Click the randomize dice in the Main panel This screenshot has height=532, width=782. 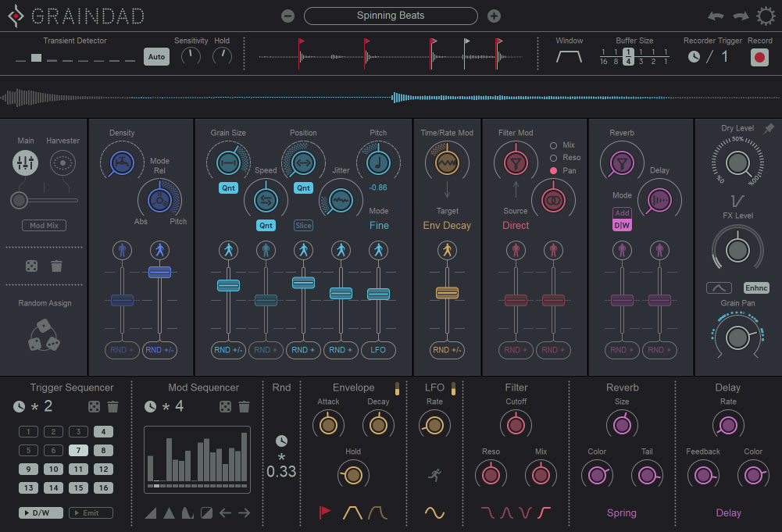click(x=31, y=266)
